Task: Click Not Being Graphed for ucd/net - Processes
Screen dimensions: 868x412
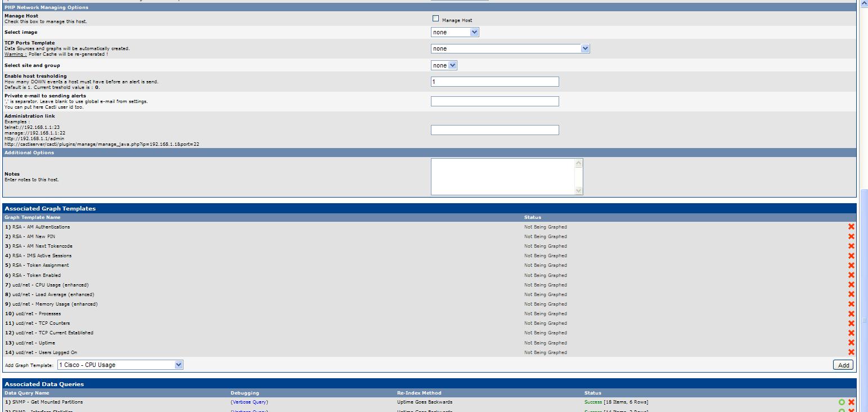Action: (546, 314)
